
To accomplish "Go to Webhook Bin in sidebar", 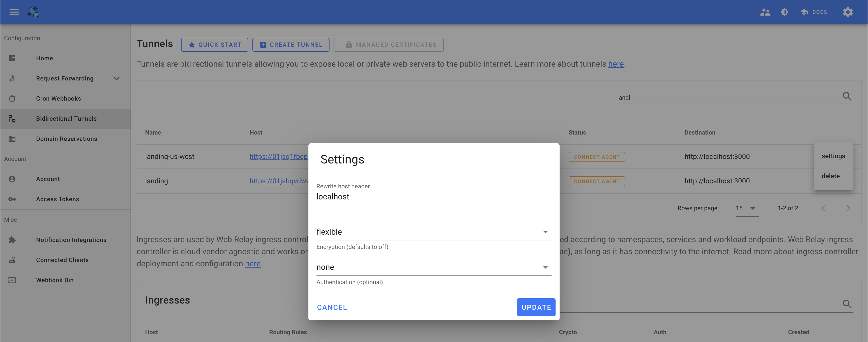I will pos(55,280).
